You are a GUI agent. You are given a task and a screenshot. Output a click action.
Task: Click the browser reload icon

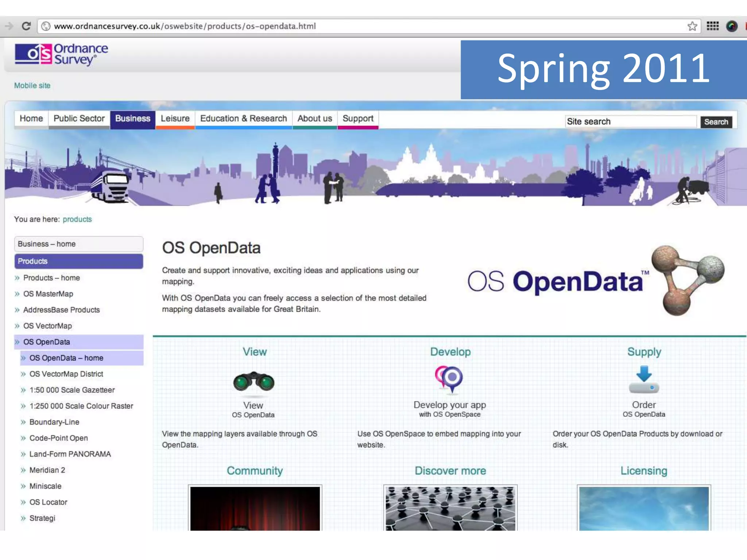click(26, 26)
